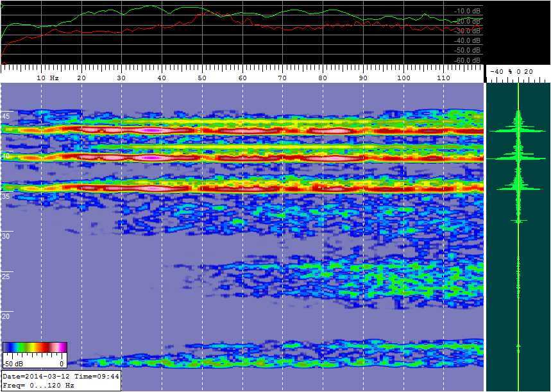Screen dimensions: 551x392
Task: Click the -10.0 dB graph scale label
Action: coord(466,12)
